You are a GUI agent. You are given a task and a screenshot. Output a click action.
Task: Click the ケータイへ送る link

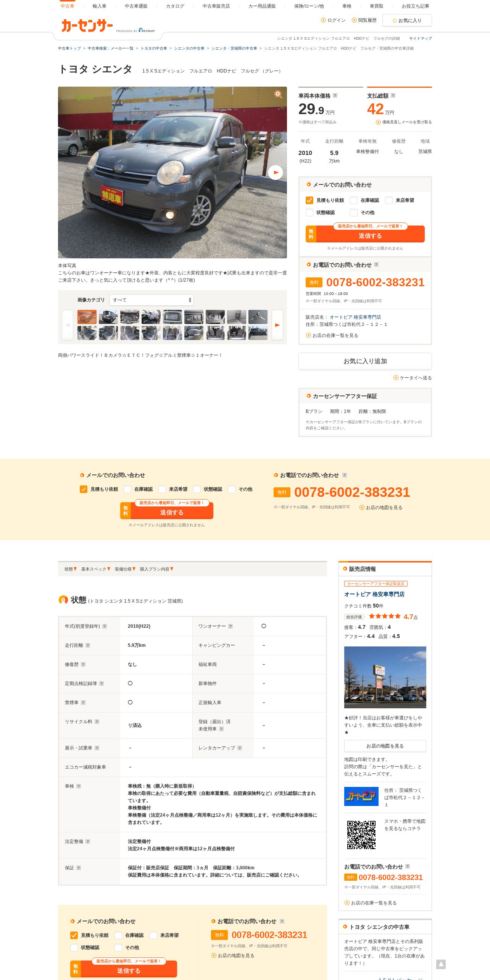413,378
